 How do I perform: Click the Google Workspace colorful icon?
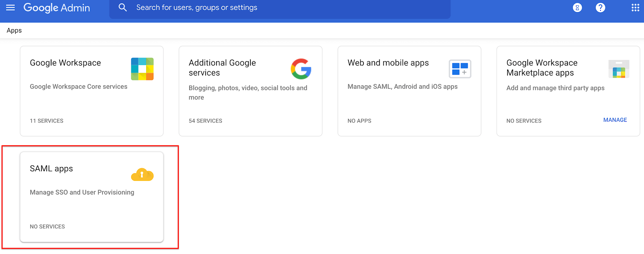click(142, 69)
